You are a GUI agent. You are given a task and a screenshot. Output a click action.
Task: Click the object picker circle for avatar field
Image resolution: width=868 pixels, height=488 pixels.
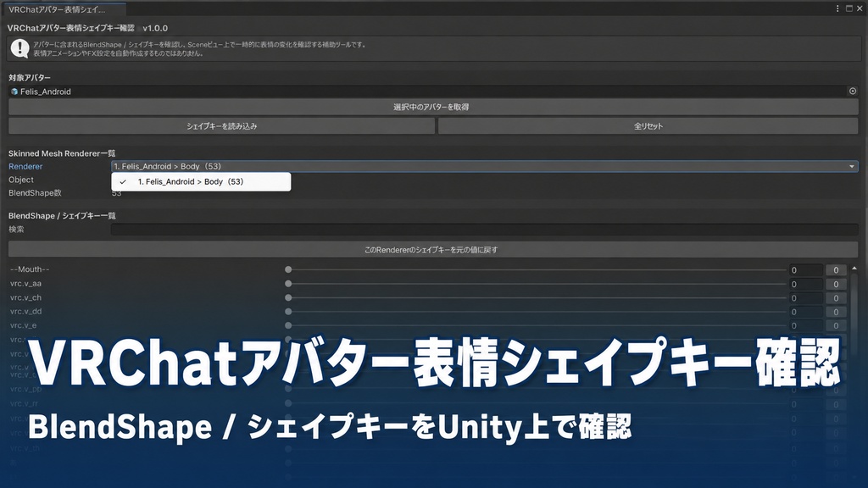tap(853, 91)
